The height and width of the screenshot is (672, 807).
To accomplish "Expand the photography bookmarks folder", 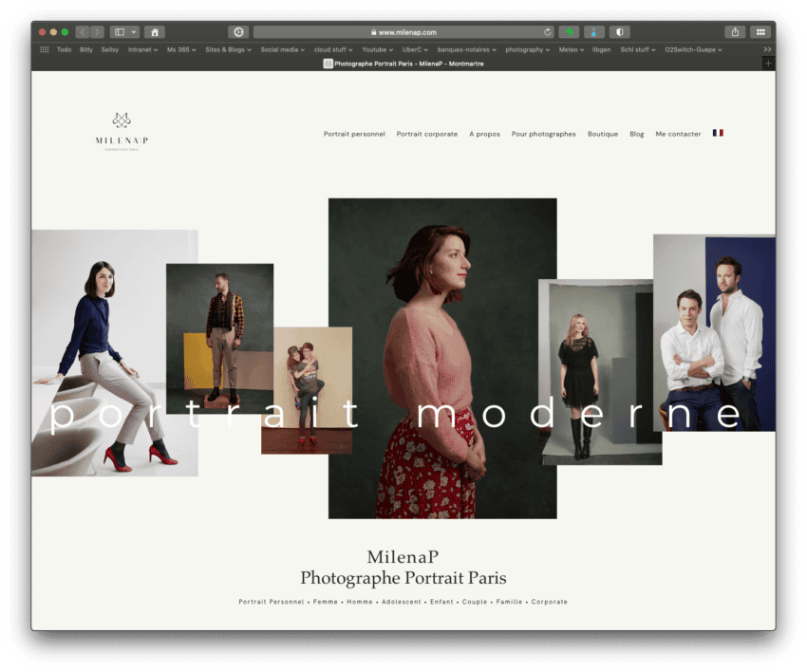I will point(528,49).
